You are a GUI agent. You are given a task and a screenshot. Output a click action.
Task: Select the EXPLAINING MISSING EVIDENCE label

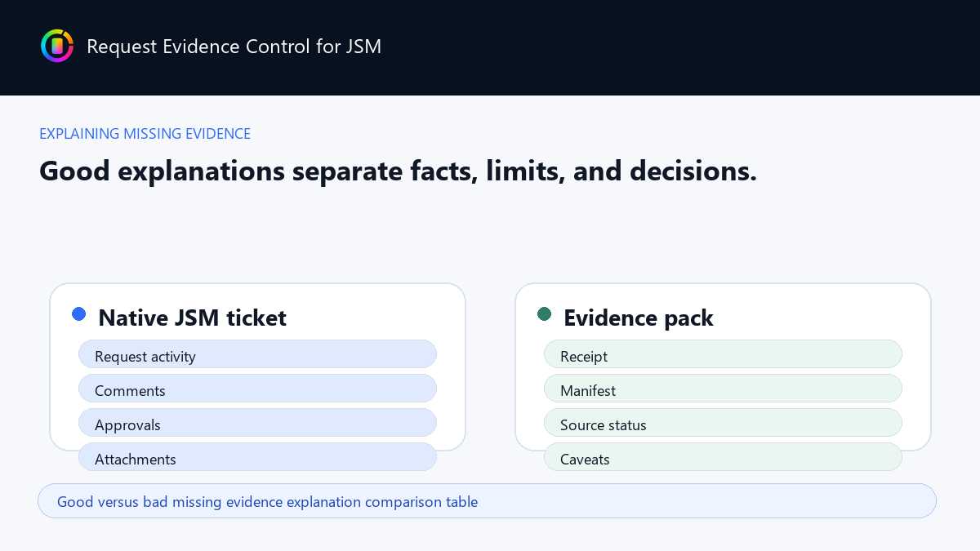coord(145,134)
